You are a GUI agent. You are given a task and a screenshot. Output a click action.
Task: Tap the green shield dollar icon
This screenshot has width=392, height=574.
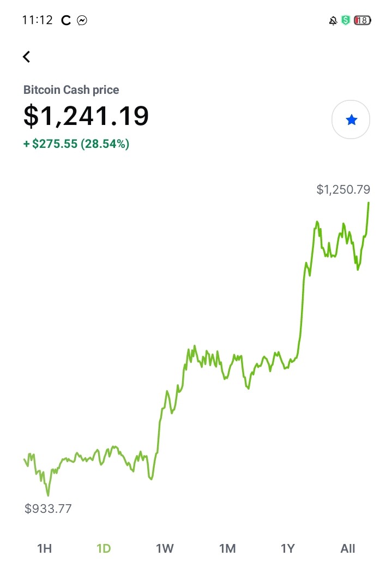[x=345, y=20]
